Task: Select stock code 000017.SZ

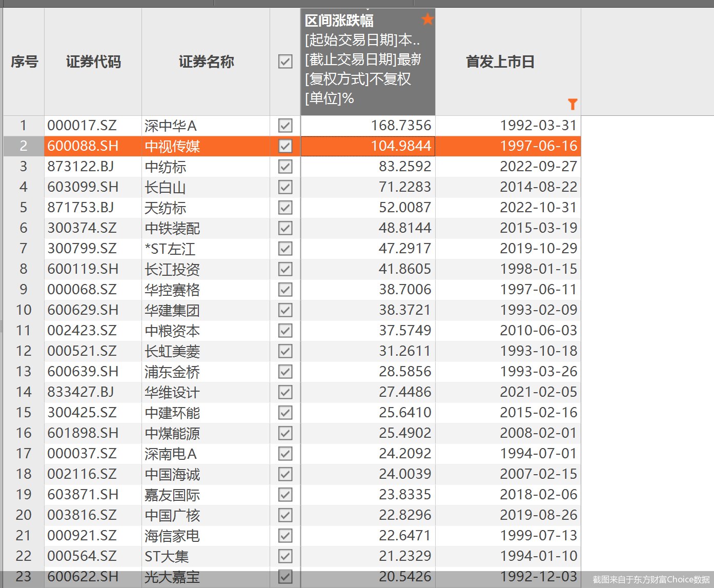Action: tap(82, 126)
